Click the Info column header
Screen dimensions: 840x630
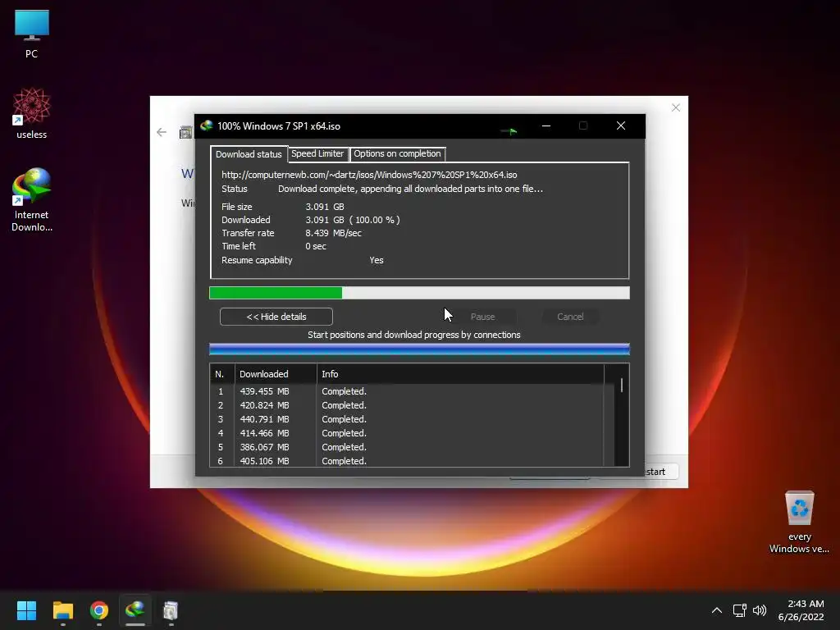[x=460, y=374]
